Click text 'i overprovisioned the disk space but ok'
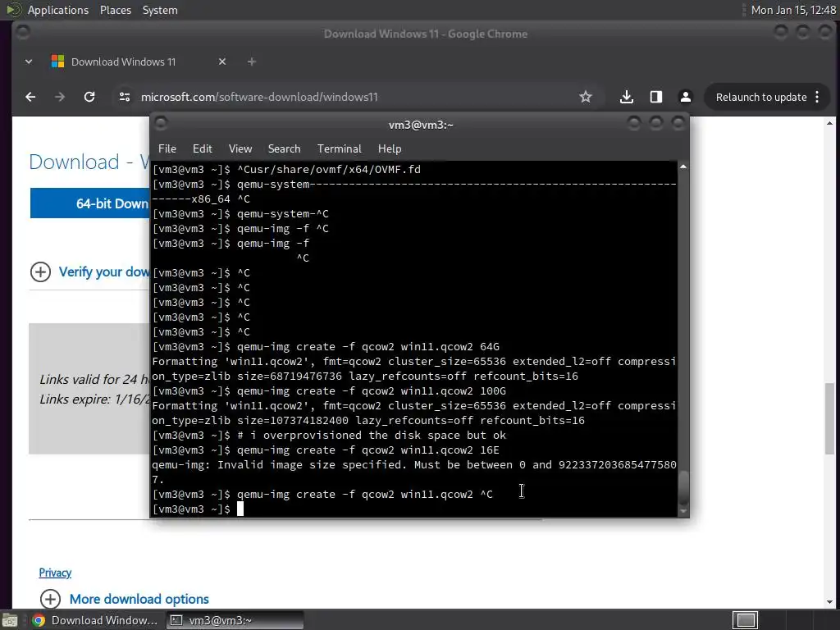Image resolution: width=840 pixels, height=630 pixels. coord(377,435)
